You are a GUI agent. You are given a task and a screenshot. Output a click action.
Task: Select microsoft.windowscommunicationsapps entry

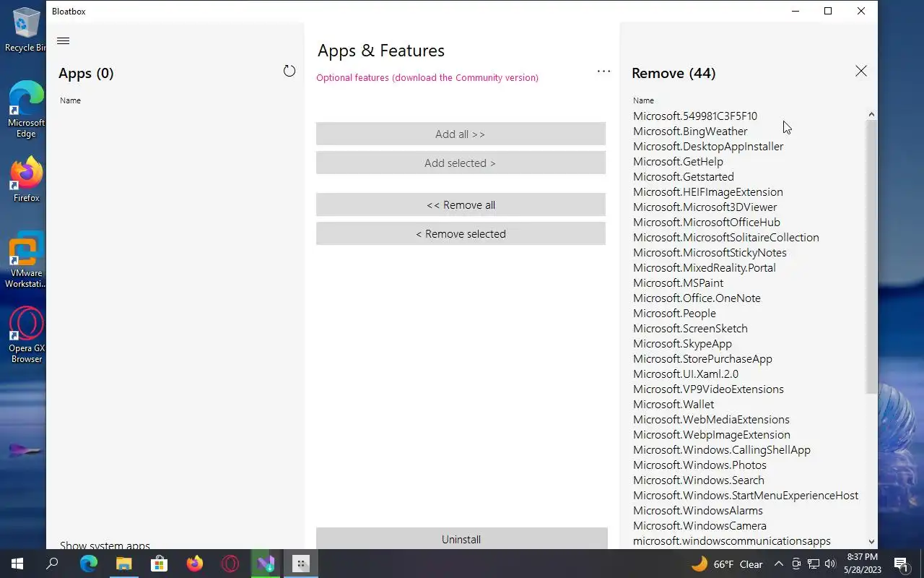pyautogui.click(x=732, y=540)
